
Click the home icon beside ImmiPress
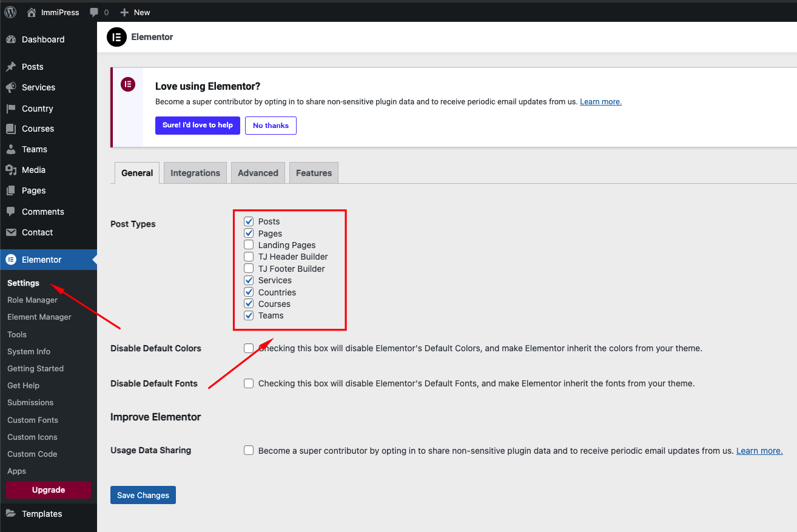pyautogui.click(x=32, y=12)
